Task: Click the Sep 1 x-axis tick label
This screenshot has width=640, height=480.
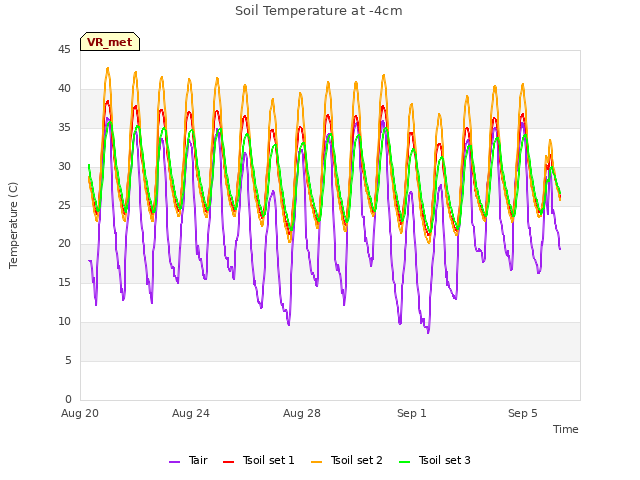Action: pyautogui.click(x=412, y=413)
